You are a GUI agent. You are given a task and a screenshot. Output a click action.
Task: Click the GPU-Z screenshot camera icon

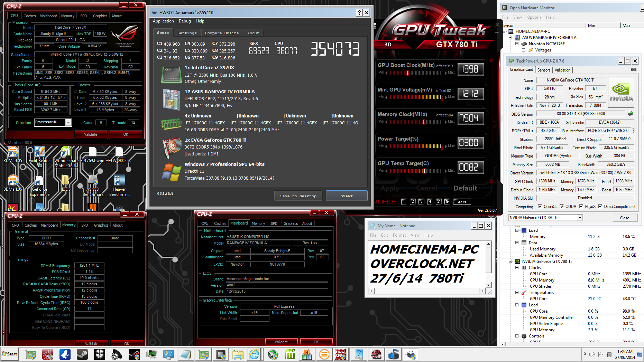pyautogui.click(x=633, y=69)
